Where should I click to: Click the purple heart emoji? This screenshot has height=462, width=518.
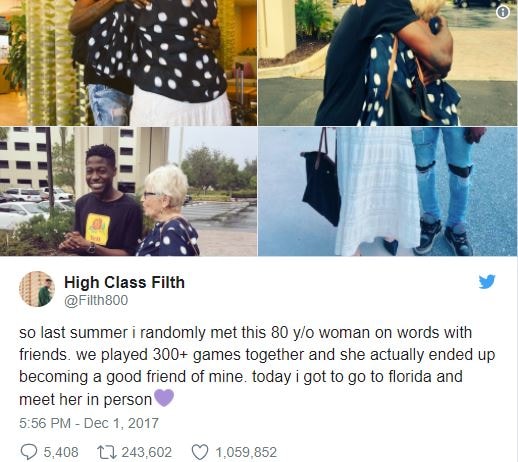point(164,398)
